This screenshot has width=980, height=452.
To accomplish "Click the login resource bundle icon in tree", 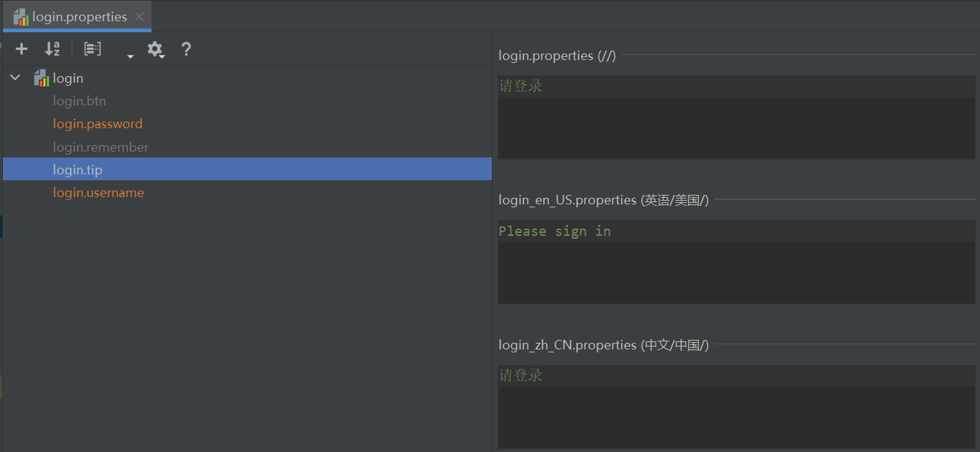I will point(42,78).
